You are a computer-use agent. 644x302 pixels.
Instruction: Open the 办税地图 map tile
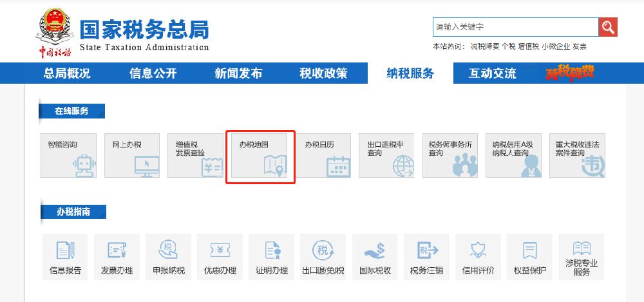click(259, 155)
